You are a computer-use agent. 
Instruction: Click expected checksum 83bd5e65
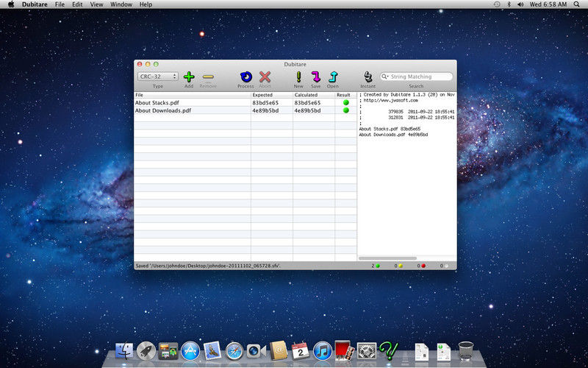[265, 102]
